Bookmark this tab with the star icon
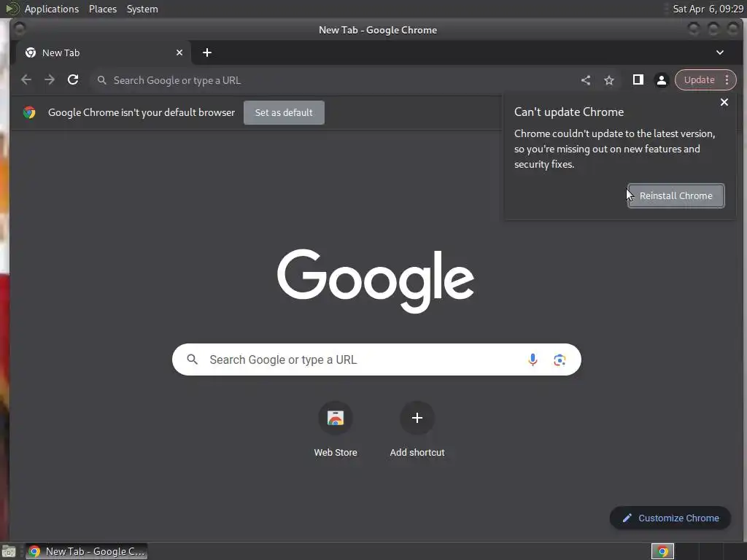747x560 pixels. [x=609, y=80]
